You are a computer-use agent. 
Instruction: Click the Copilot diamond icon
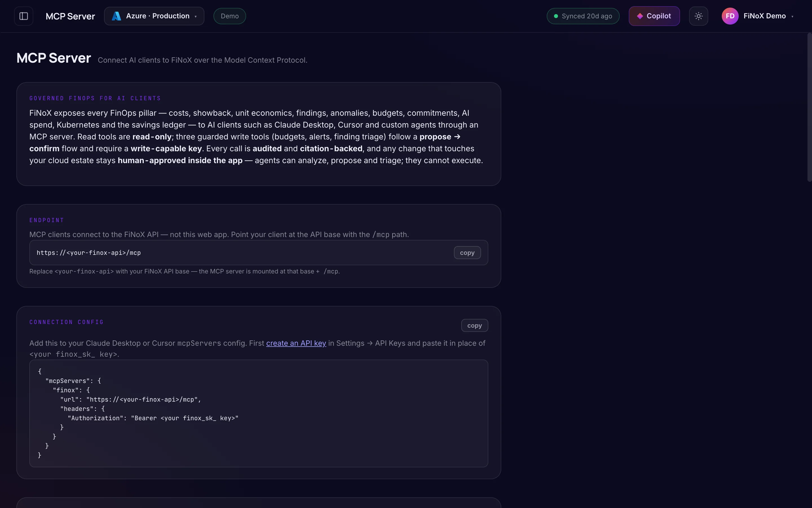[x=640, y=16]
